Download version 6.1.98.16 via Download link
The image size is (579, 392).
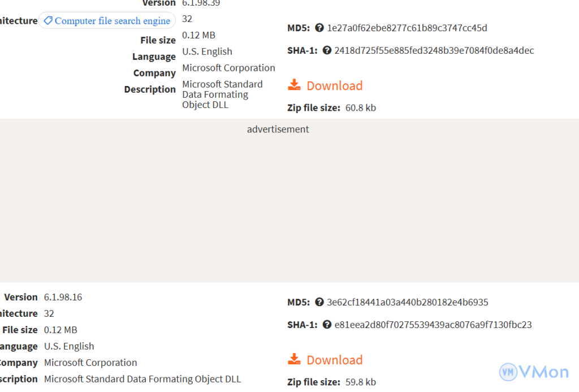pyautogui.click(x=334, y=360)
